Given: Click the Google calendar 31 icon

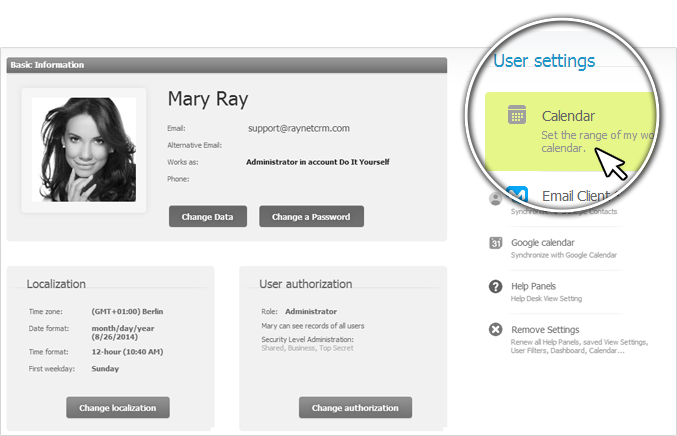Looking at the screenshot, I should [x=496, y=243].
